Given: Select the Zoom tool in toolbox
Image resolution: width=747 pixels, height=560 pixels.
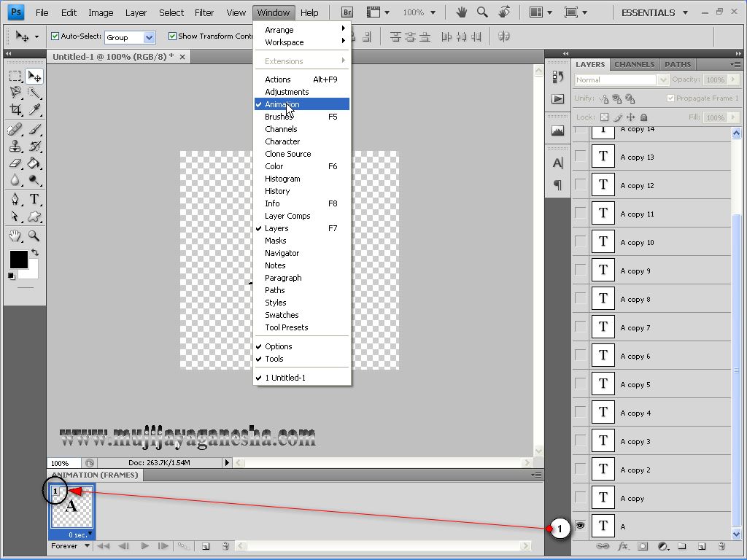Looking at the screenshot, I should tap(34, 236).
